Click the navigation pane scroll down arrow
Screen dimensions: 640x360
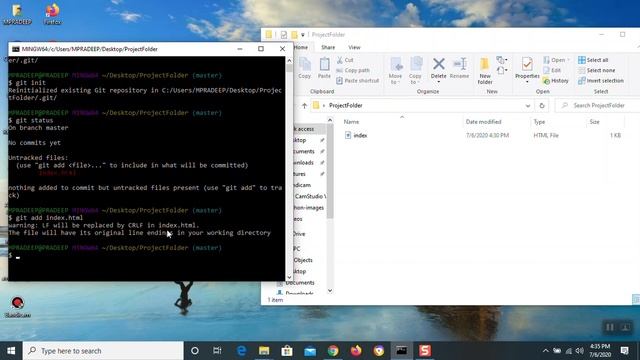tap(330, 291)
